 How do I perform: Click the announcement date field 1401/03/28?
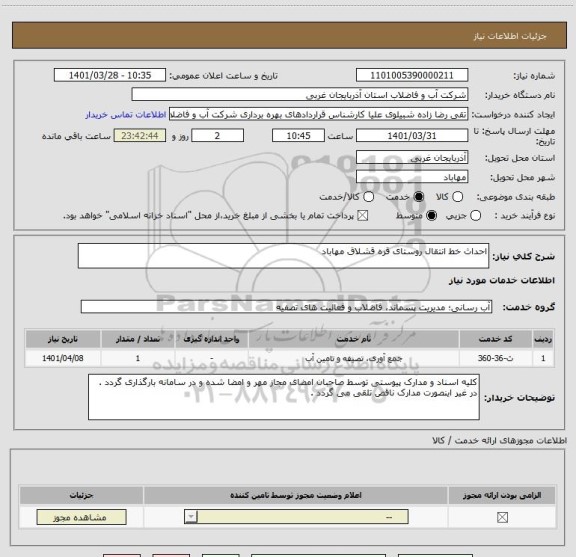110,75
